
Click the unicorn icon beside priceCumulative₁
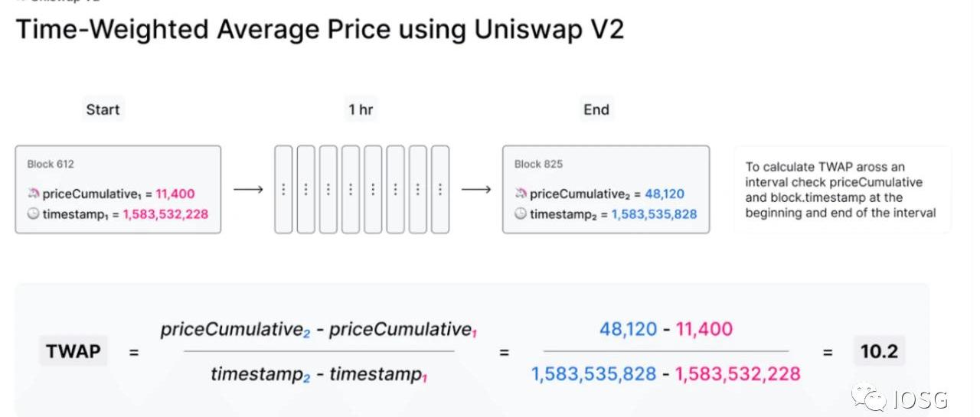click(34, 194)
